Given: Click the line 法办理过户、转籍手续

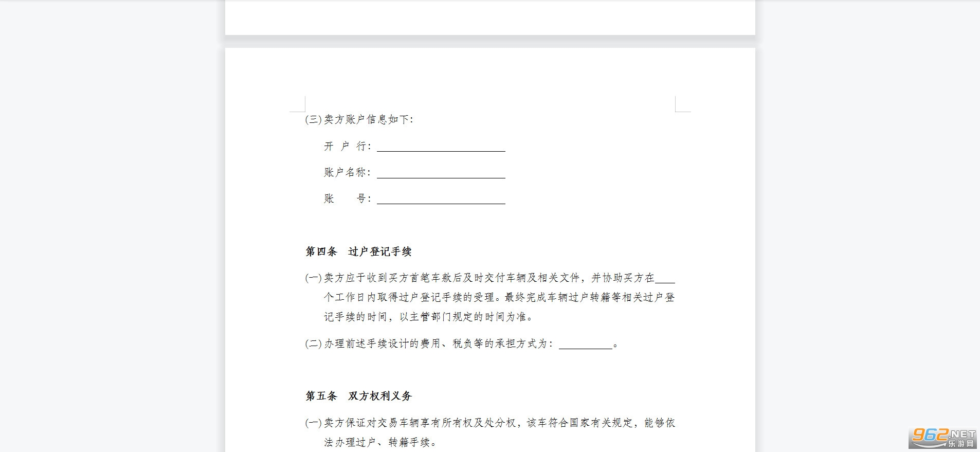Looking at the screenshot, I should (x=380, y=442).
